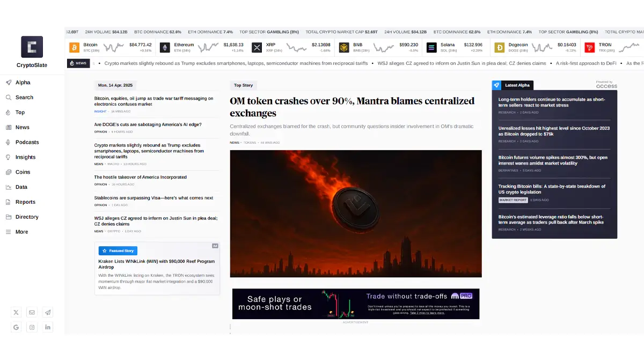Viewport: 644px width, 362px height.
Task: Open WSJ alleges CZ agreed to inform article
Action: pos(156,221)
